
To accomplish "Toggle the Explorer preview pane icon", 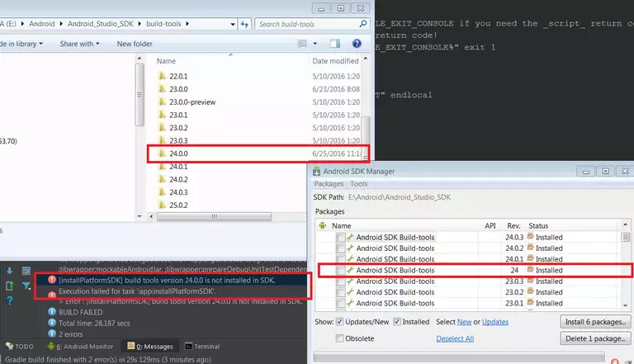I will (x=337, y=43).
